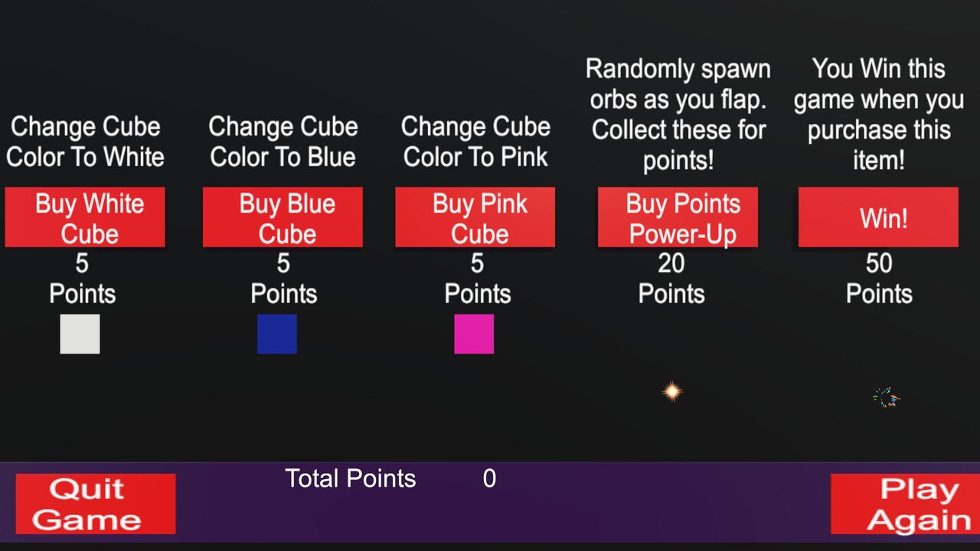Choose the pink cube swatch
980x551 pixels.
pos(474,334)
